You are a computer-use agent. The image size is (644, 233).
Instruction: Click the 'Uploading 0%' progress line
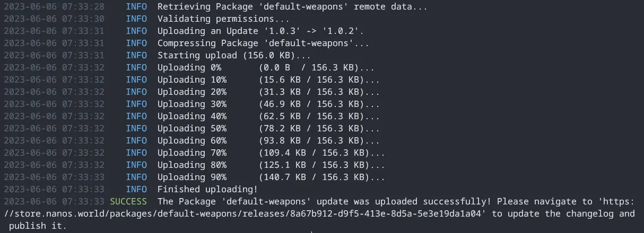pyautogui.click(x=266, y=68)
